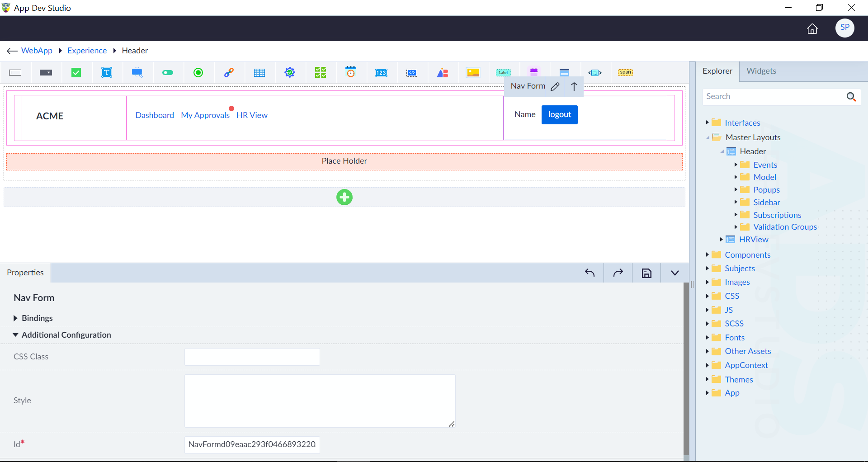
Task: Switch to the Explorer tab
Action: [x=717, y=71]
